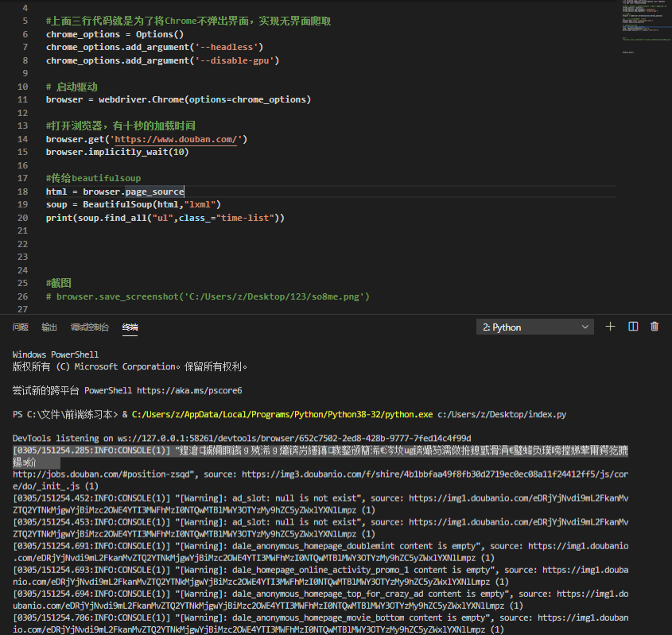Create a new terminal with plus icon
672x635 pixels.
pyautogui.click(x=610, y=327)
